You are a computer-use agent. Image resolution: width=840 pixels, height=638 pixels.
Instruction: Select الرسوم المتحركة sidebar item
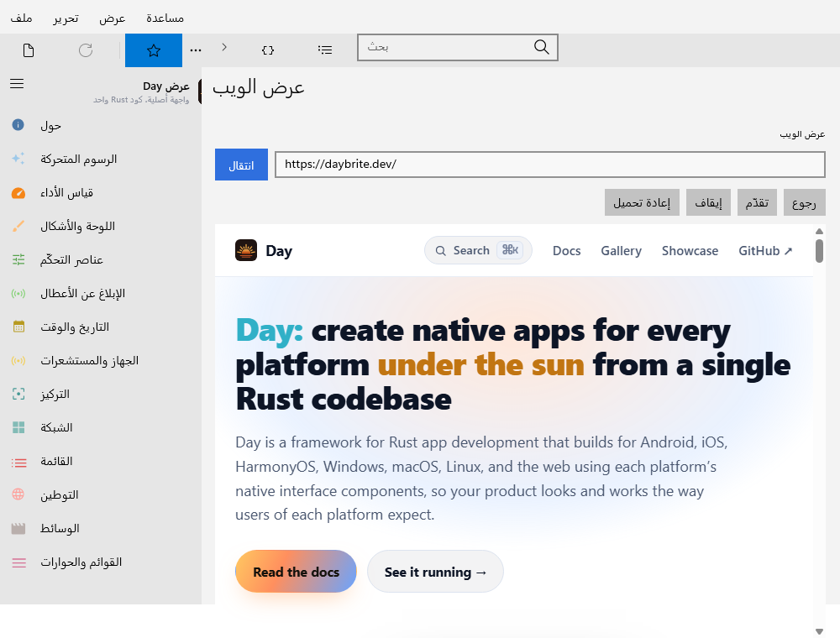click(x=101, y=159)
